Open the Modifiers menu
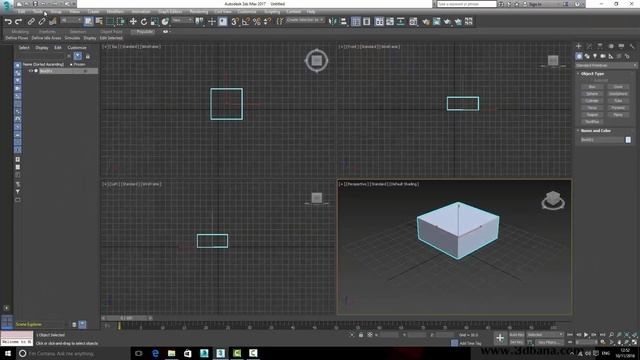The width and height of the screenshot is (640, 360). coord(115,12)
